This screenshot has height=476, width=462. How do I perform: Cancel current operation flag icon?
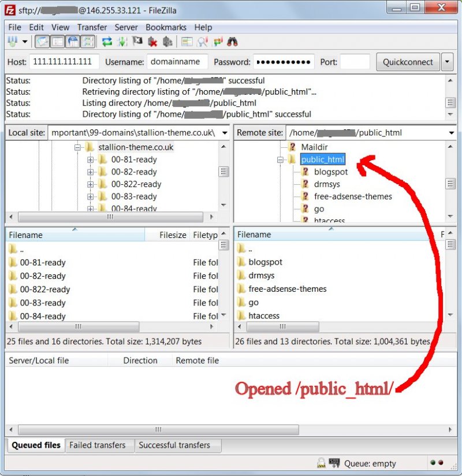137,41
